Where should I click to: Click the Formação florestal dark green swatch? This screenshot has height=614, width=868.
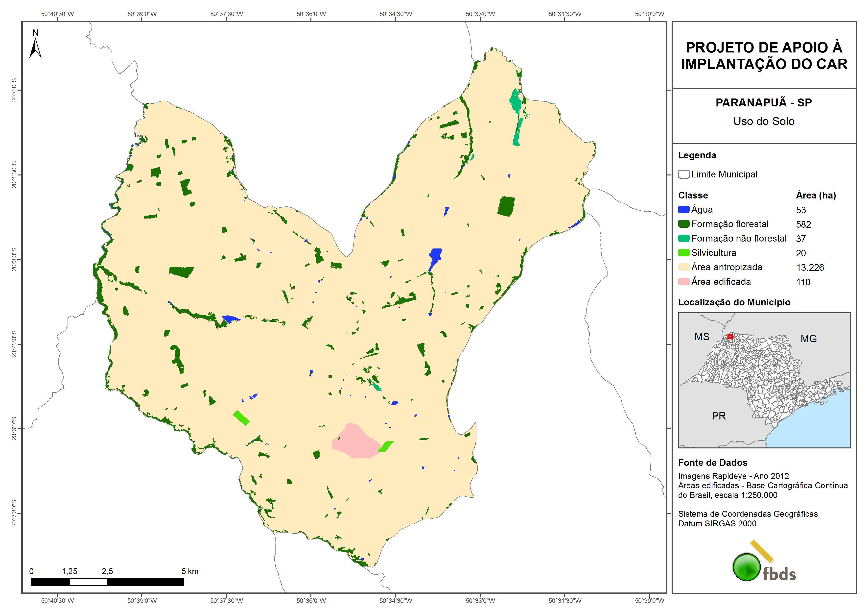click(683, 224)
